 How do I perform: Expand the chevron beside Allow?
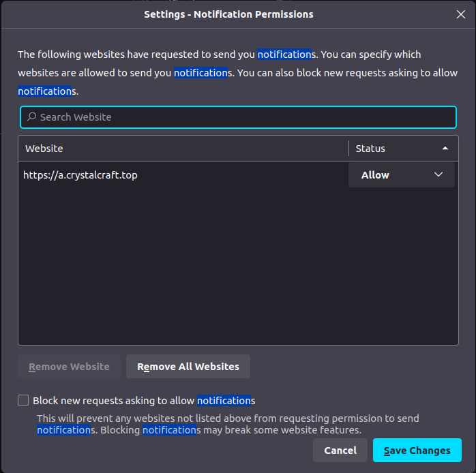[x=438, y=175]
